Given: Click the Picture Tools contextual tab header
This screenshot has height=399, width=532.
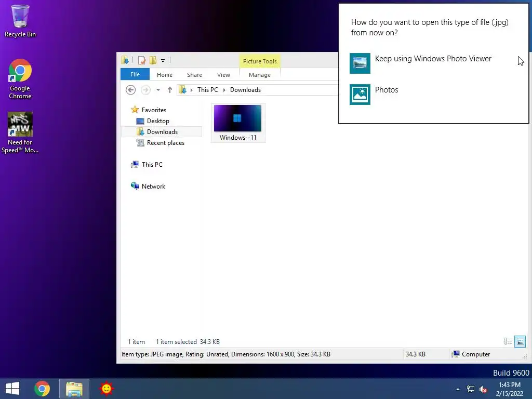Looking at the screenshot, I should tap(260, 61).
